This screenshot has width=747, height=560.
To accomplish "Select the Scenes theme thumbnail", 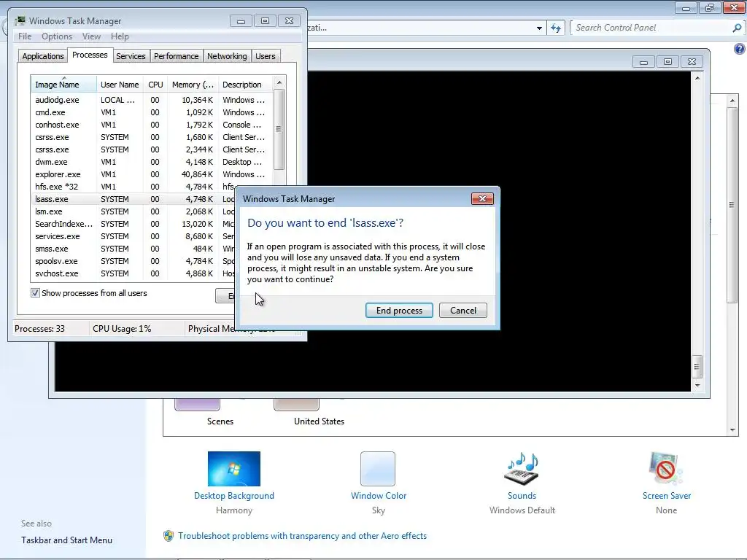I will 197,404.
